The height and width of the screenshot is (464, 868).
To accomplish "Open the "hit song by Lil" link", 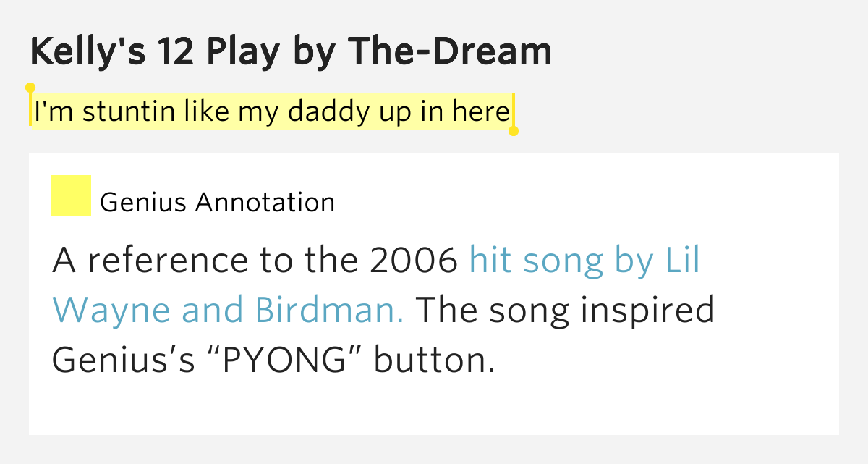I will tap(584, 260).
